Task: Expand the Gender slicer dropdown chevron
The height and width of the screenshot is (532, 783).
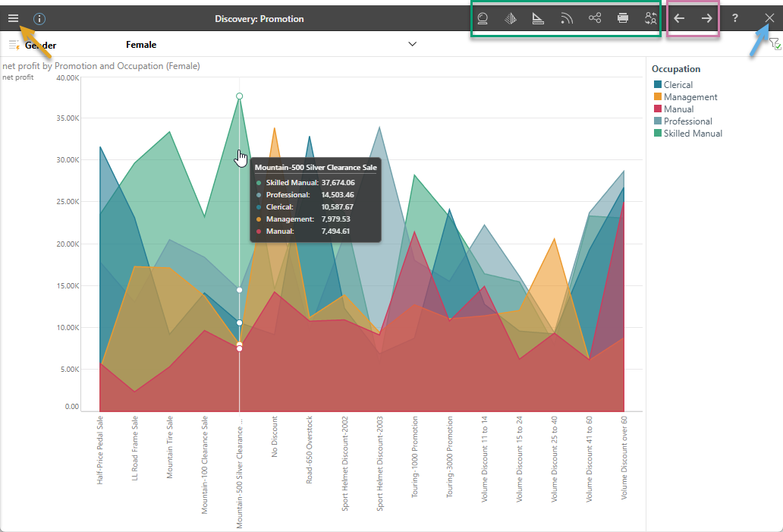Action: 413,44
